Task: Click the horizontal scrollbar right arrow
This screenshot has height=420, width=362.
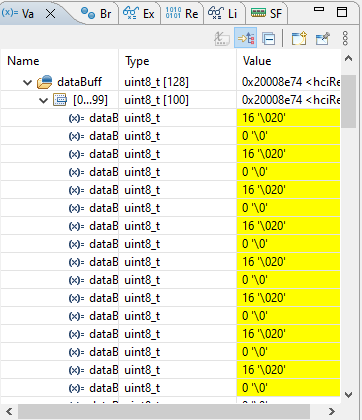Action: [331, 411]
